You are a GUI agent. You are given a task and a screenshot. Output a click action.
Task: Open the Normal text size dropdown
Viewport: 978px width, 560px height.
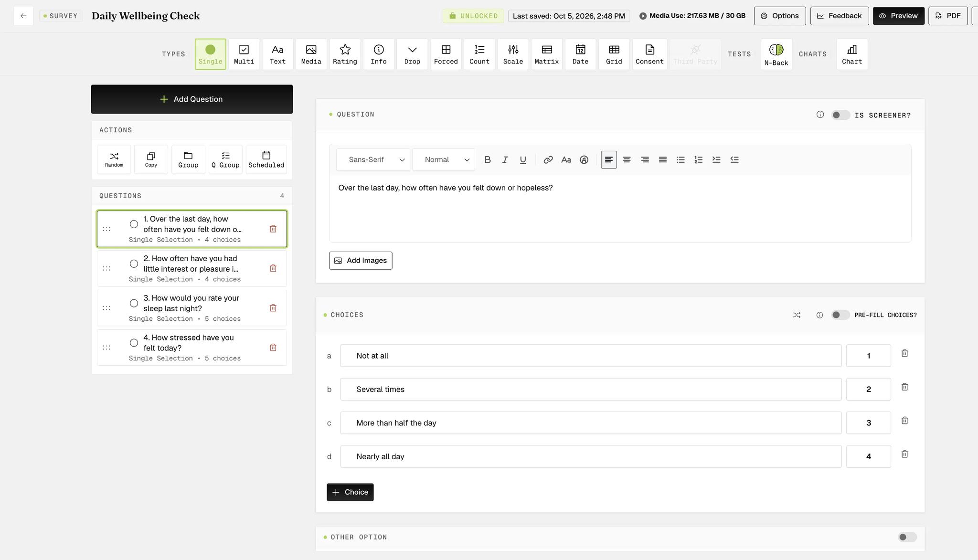(443, 160)
